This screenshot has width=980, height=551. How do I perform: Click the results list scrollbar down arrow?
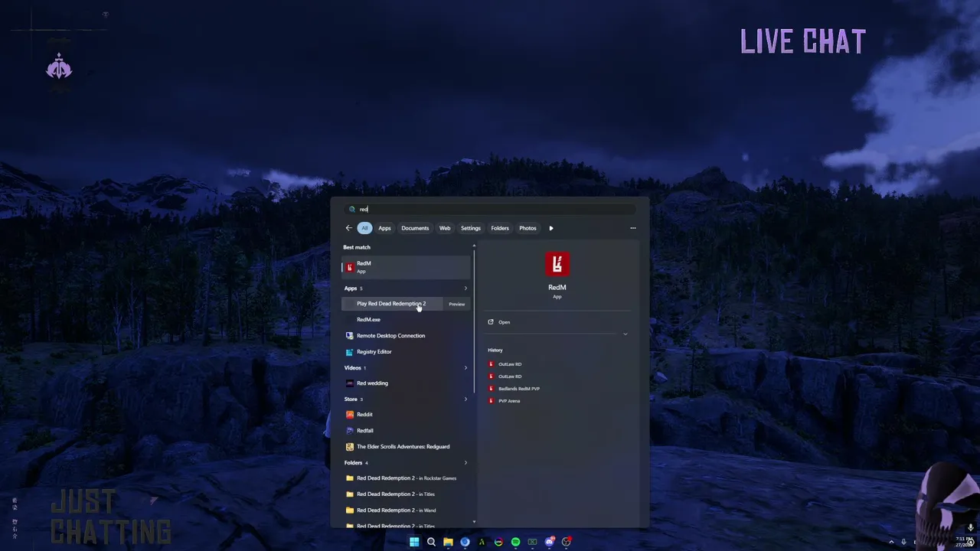pos(474,522)
